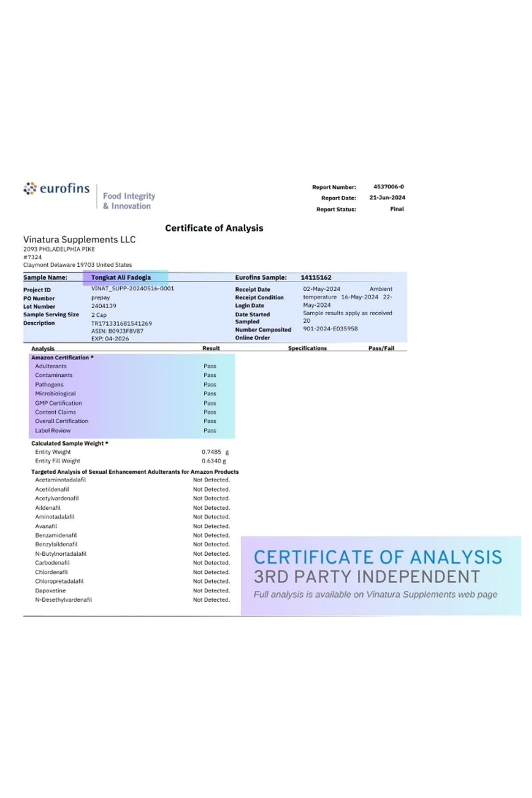
Task: Click the Eurofins logo
Action: pos(56,188)
